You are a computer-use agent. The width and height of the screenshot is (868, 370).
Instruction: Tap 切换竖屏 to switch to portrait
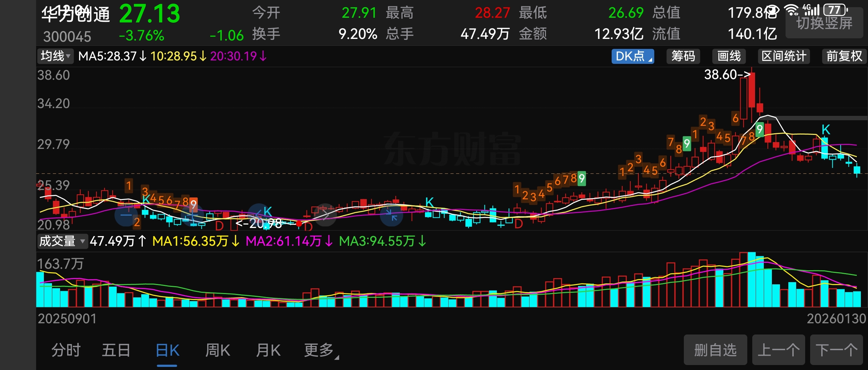coord(824,24)
